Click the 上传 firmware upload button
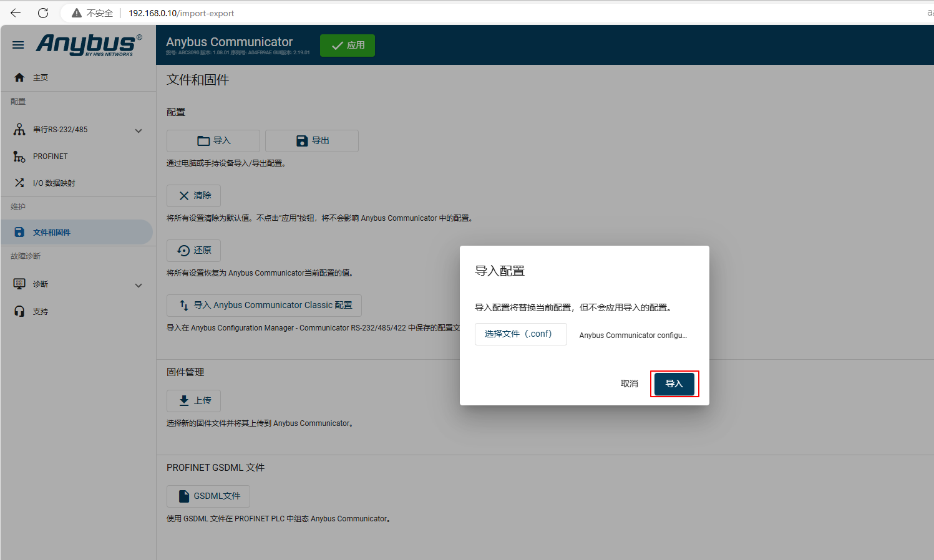 click(x=193, y=401)
